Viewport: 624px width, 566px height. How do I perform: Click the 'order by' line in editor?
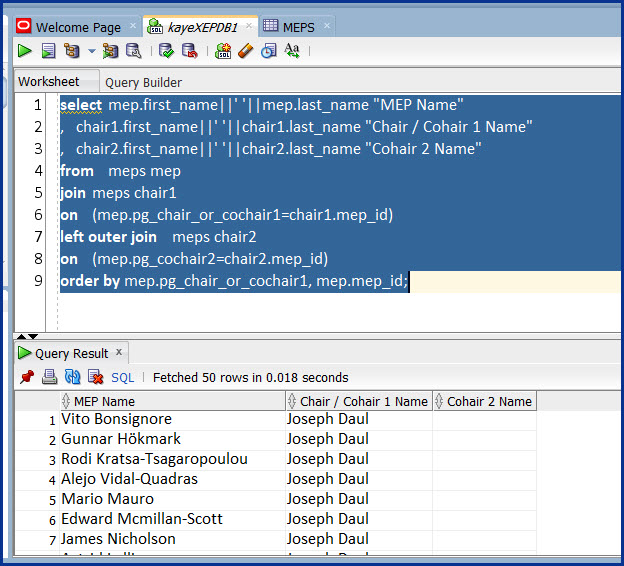[x=234, y=281]
